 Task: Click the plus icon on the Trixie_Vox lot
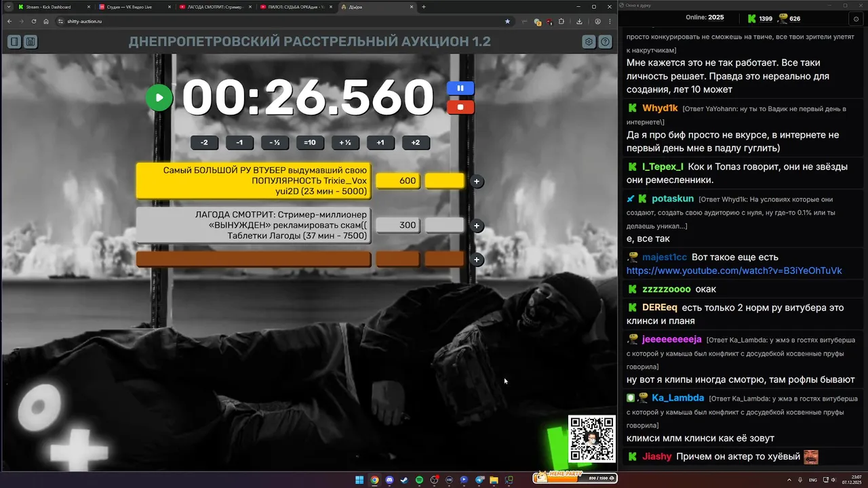[x=477, y=181]
